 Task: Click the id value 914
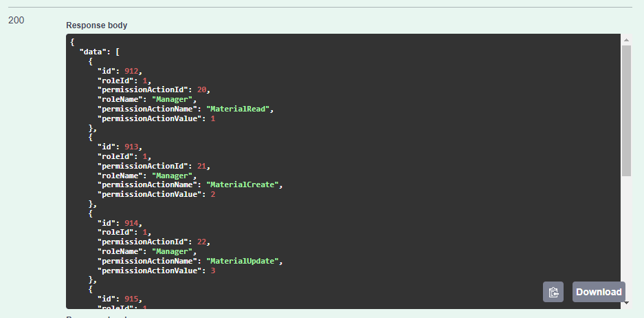[131, 223]
